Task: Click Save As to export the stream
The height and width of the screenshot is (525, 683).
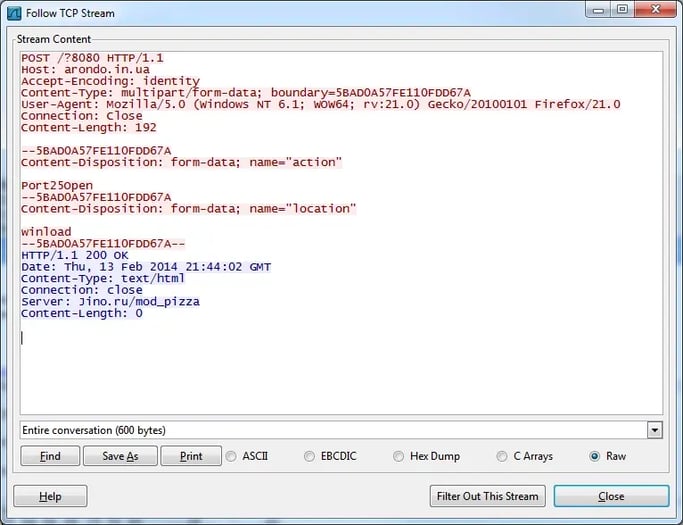Action: pos(119,456)
